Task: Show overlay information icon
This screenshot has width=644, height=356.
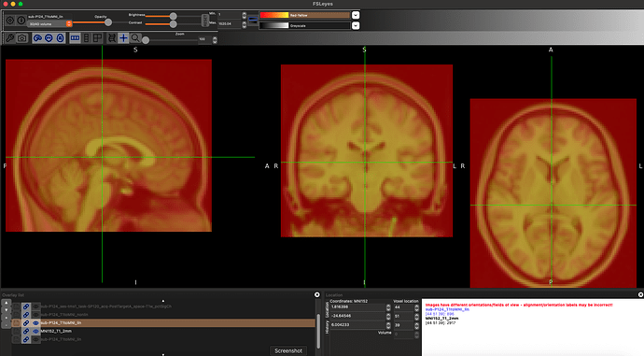Action: [x=21, y=21]
